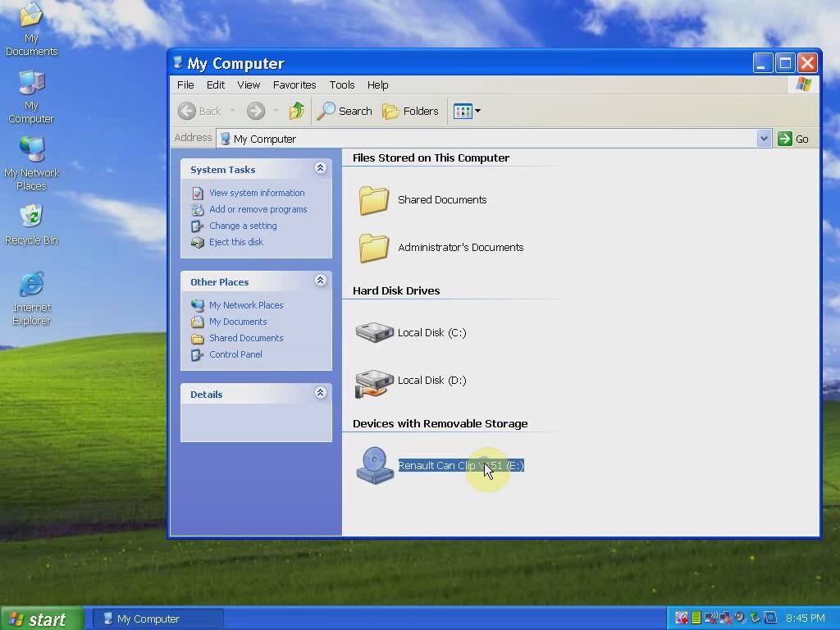Click the Files Stored on This Computer header
Screen dimensions: 840x630
click(x=431, y=158)
